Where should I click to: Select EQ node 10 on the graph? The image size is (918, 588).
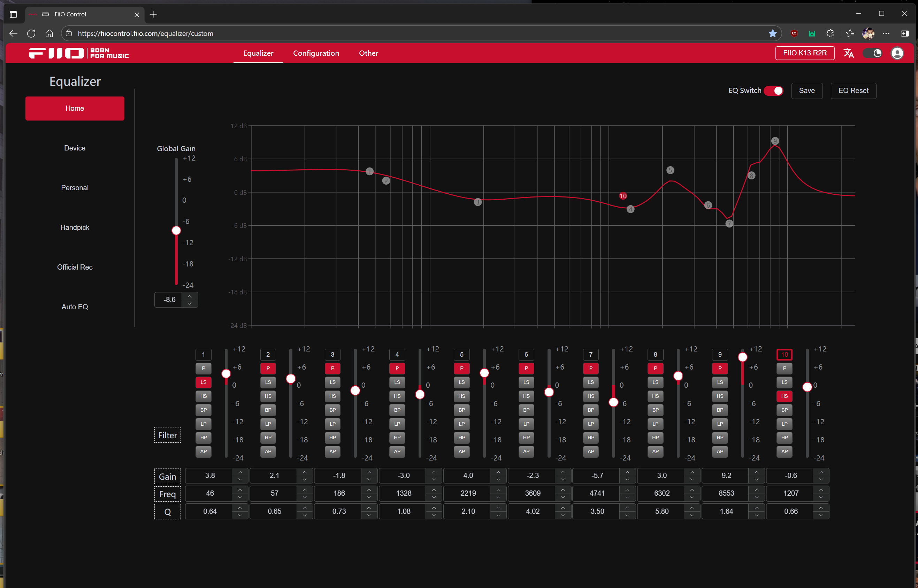(x=623, y=196)
